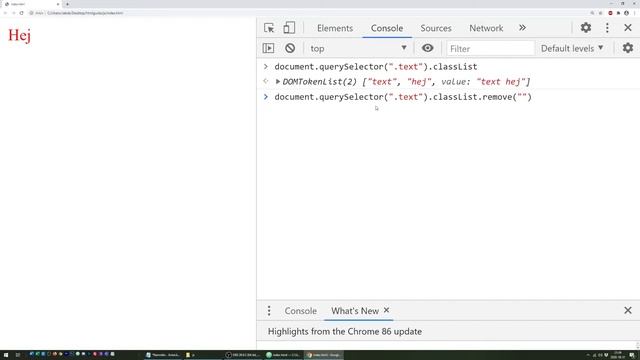This screenshot has width=640, height=360.
Task: Show the console sidebar
Action: [268, 48]
